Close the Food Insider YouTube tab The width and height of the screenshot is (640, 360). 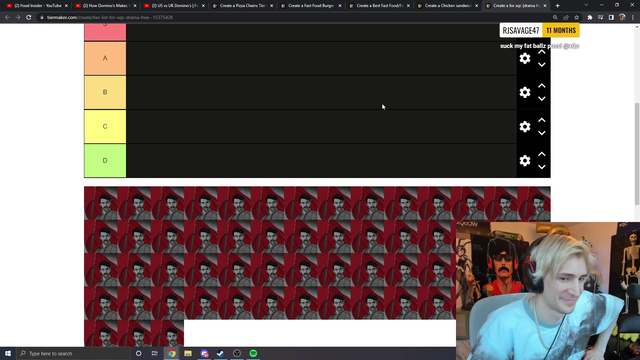point(66,6)
